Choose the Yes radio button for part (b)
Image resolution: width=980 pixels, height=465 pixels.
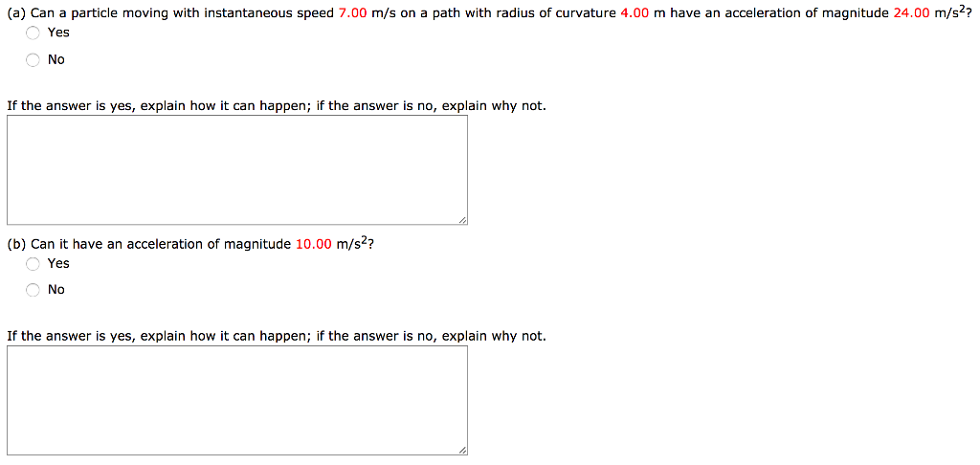33,264
